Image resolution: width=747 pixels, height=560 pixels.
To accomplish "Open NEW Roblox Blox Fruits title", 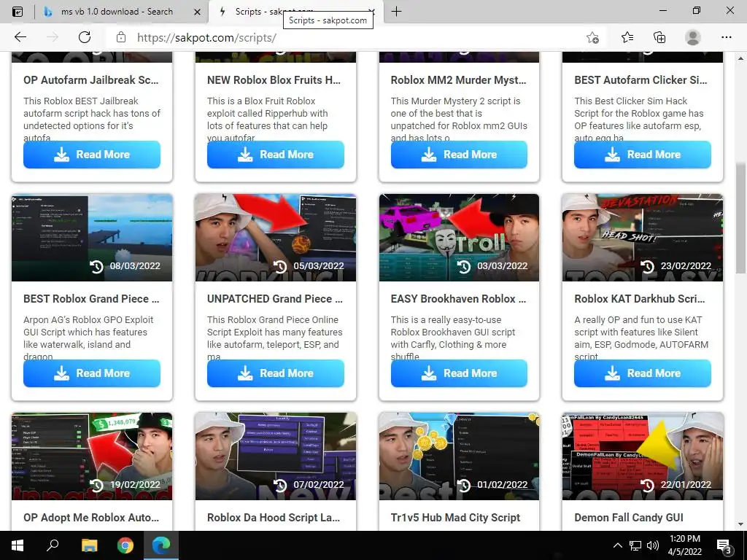I will [274, 80].
